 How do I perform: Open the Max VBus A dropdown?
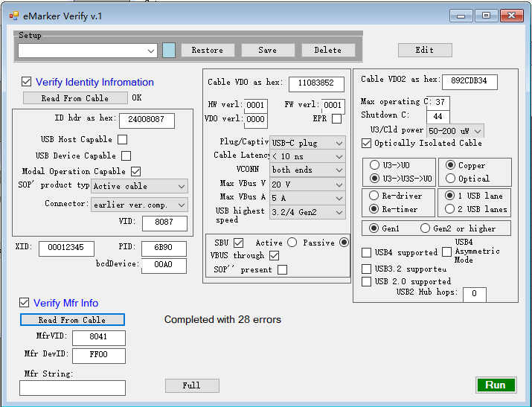307,198
